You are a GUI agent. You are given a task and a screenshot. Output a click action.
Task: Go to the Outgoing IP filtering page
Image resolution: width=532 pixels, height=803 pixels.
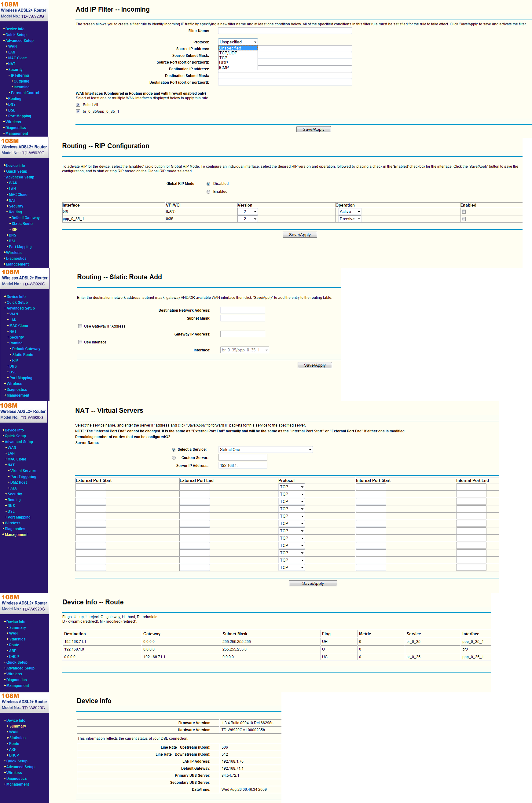point(21,81)
